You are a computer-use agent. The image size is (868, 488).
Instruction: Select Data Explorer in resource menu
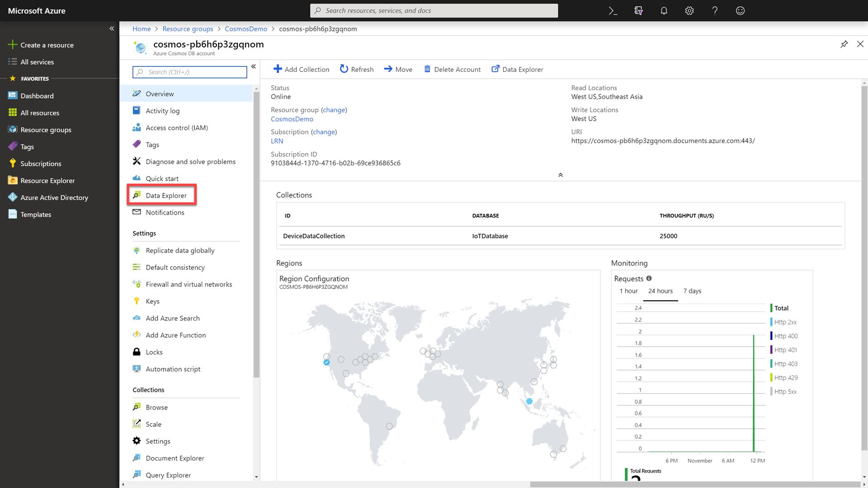point(166,195)
